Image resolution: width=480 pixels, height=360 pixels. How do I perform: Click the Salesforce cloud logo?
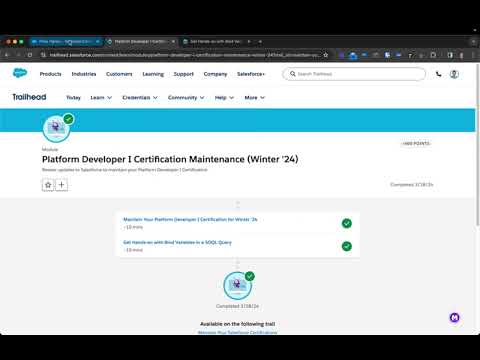[20, 73]
